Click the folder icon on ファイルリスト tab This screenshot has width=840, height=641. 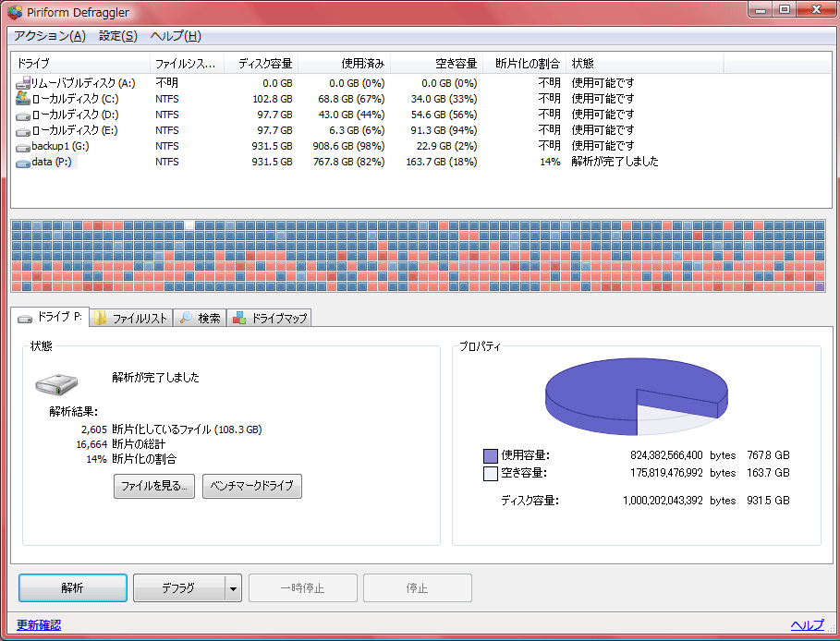coord(100,318)
